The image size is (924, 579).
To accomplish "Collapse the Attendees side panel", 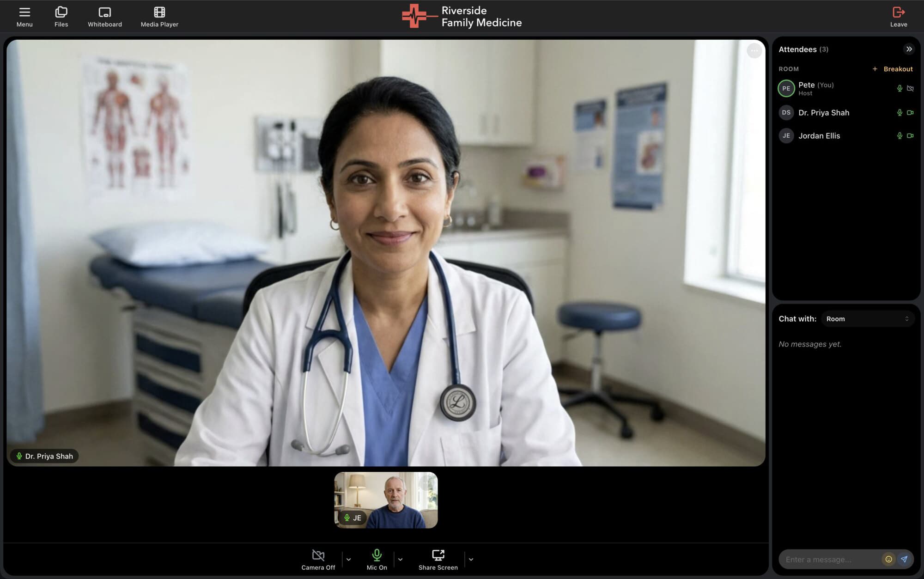I will pyautogui.click(x=909, y=49).
